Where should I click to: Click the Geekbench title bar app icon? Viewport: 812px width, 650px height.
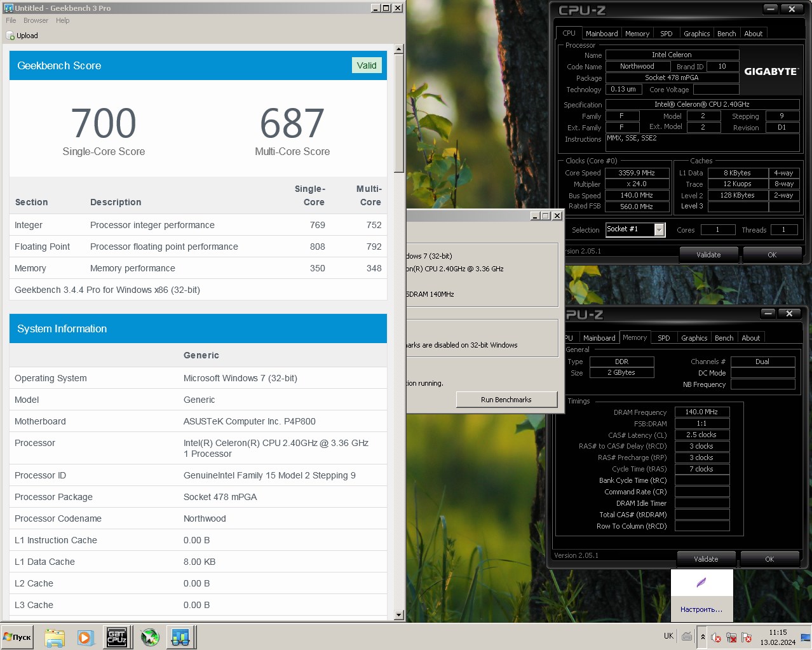pos(8,8)
